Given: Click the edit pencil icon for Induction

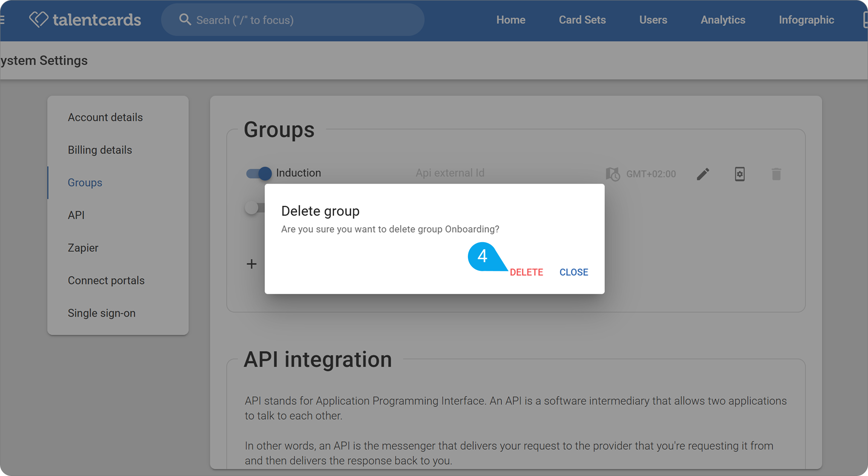Looking at the screenshot, I should 703,174.
